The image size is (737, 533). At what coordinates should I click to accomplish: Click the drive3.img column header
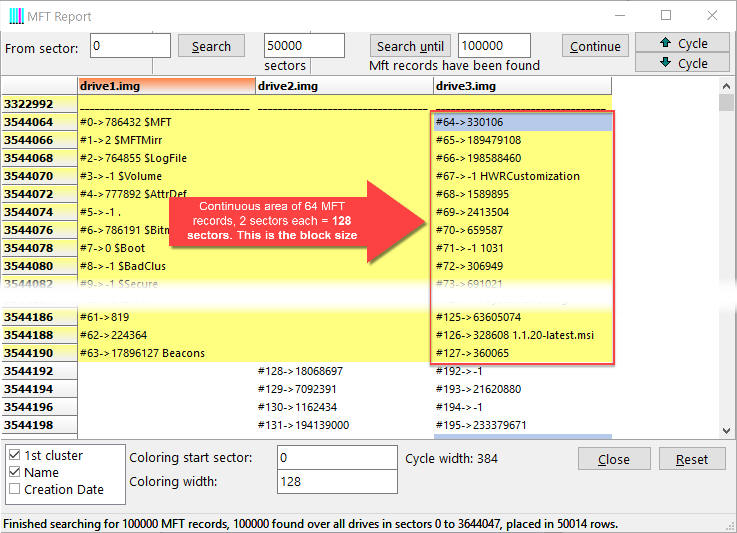click(x=520, y=86)
